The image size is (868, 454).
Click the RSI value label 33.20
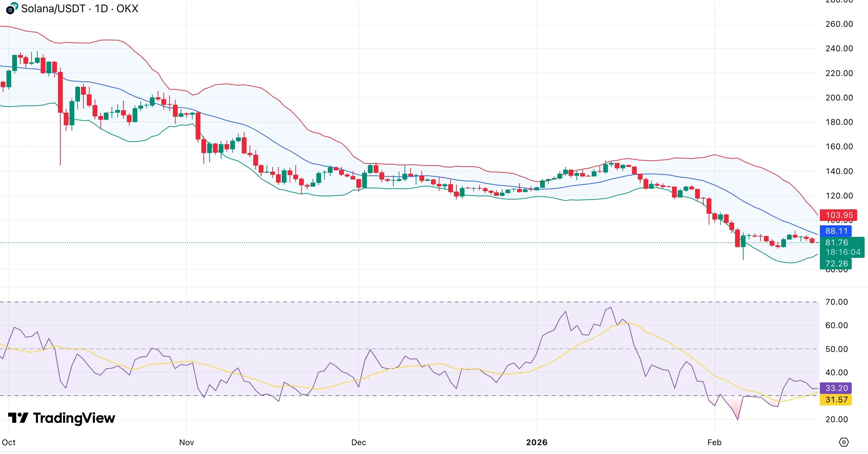(836, 388)
